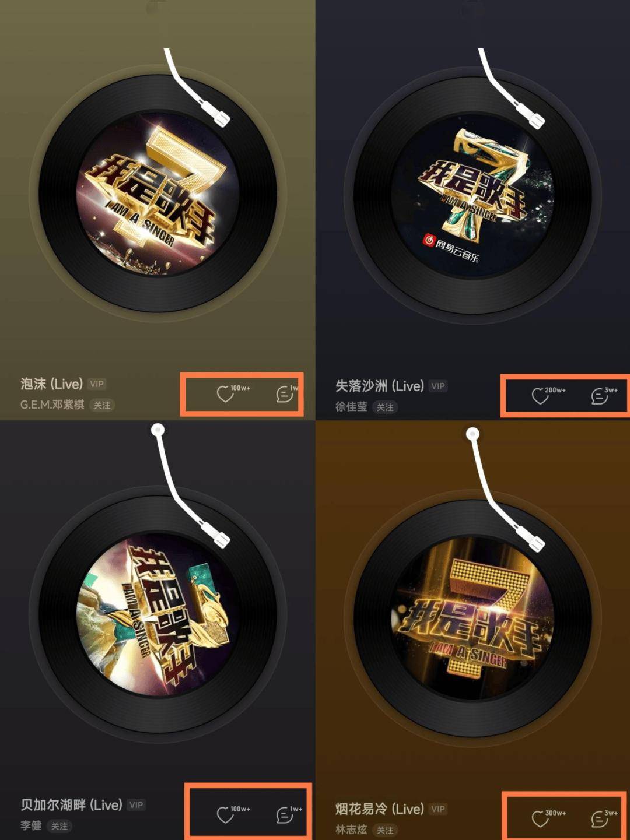Follow 徐佳莹 with 关注 button
The height and width of the screenshot is (840, 630).
(385, 407)
